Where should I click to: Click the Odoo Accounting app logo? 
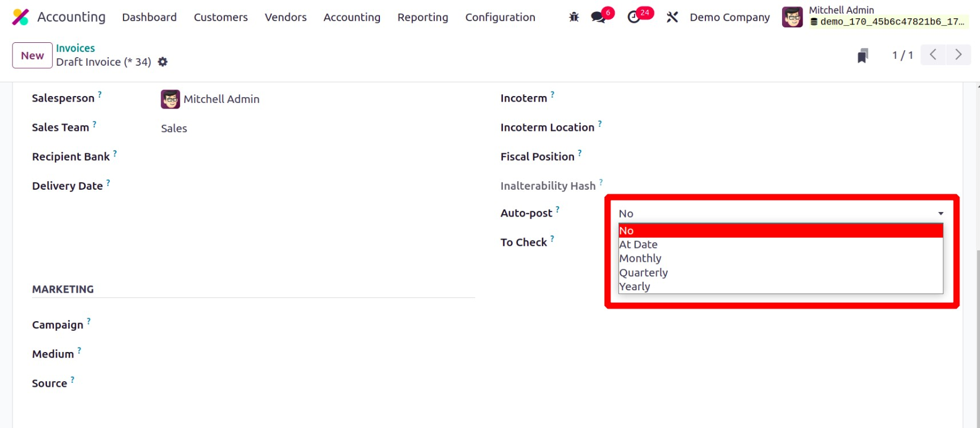point(21,17)
